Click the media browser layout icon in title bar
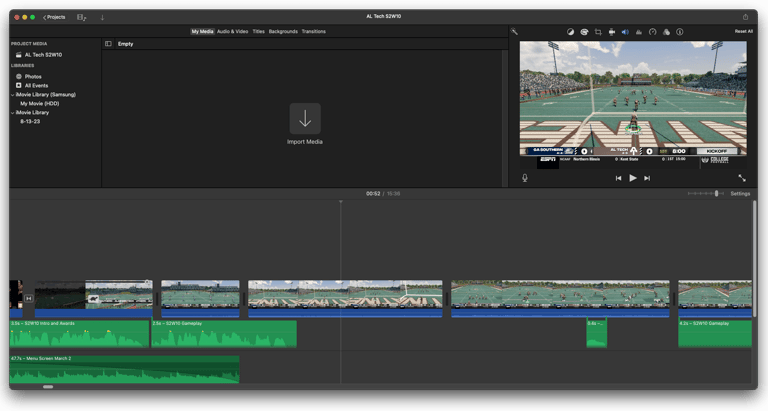 (81, 17)
